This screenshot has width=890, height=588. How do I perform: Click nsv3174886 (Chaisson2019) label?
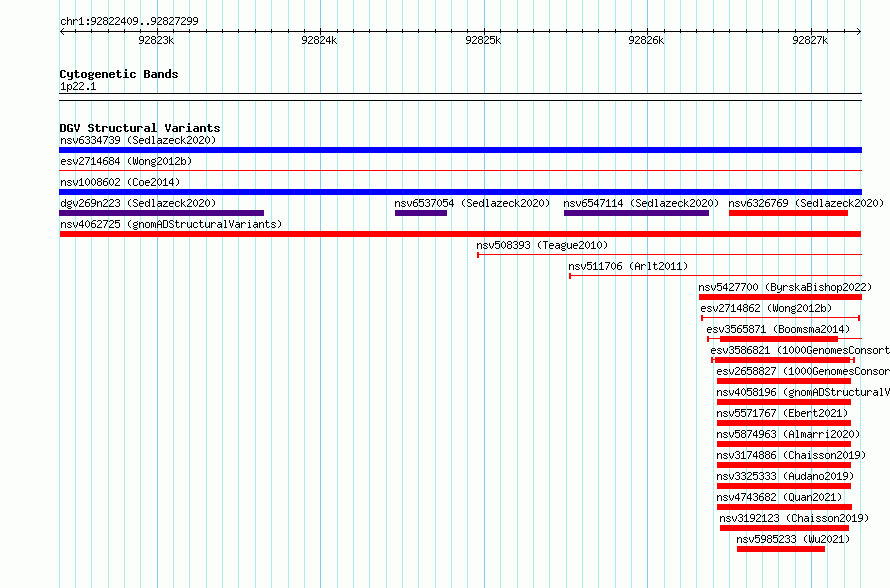click(791, 455)
